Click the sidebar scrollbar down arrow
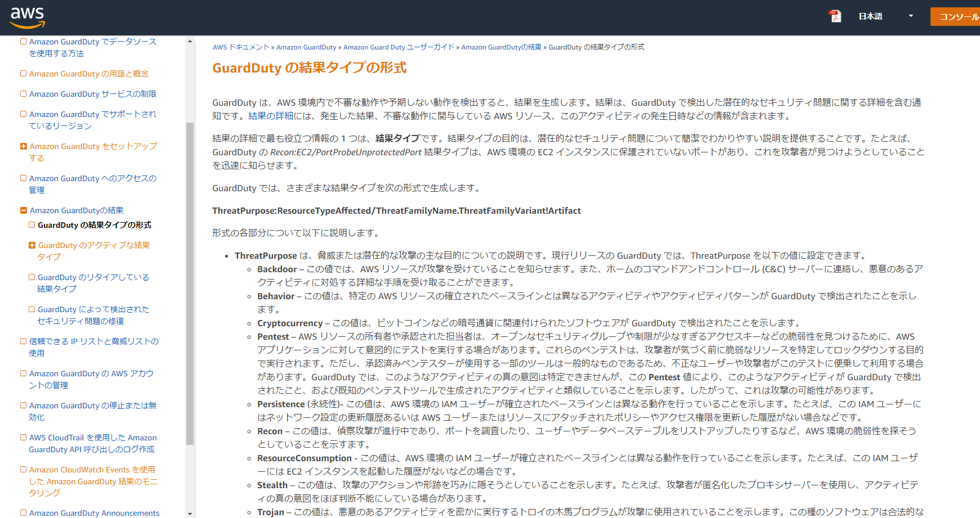The image size is (980, 518). (x=190, y=514)
